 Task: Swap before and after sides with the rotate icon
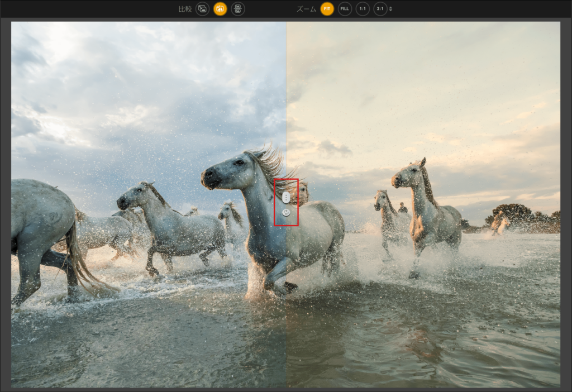(x=286, y=213)
